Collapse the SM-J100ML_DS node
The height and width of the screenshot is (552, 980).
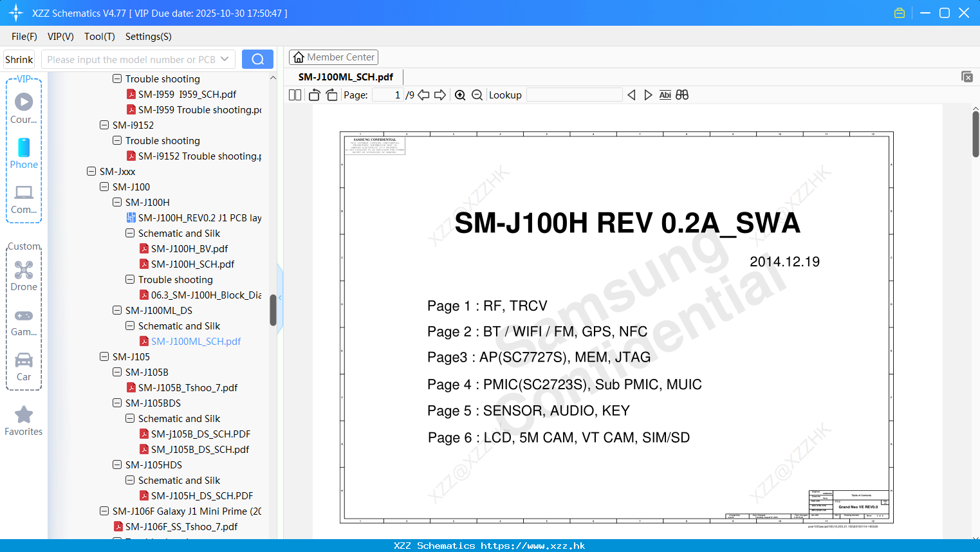point(117,310)
